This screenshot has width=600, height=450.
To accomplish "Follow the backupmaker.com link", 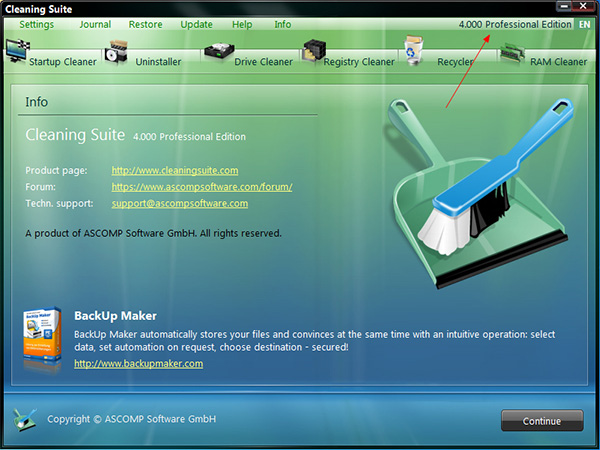I will pos(138,363).
